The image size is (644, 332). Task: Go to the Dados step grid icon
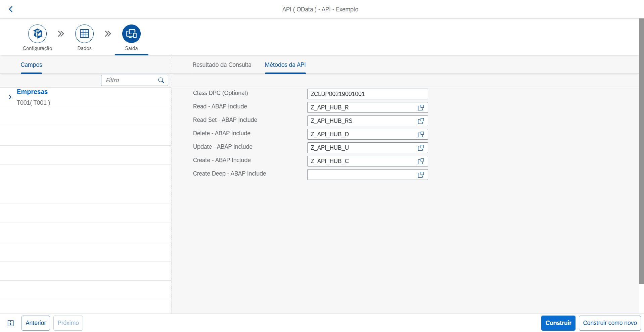(x=84, y=34)
